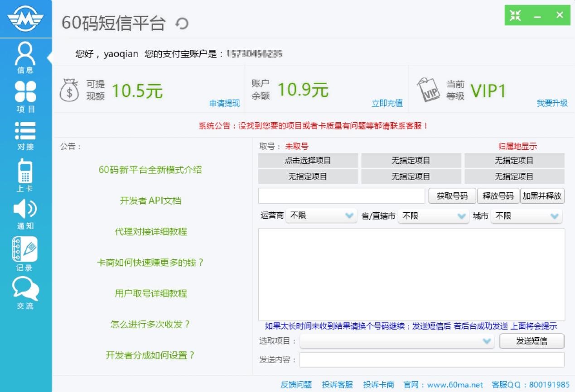Select the 对接 icon in the sidebar
Screen dimensions: 575x392
coord(25,130)
